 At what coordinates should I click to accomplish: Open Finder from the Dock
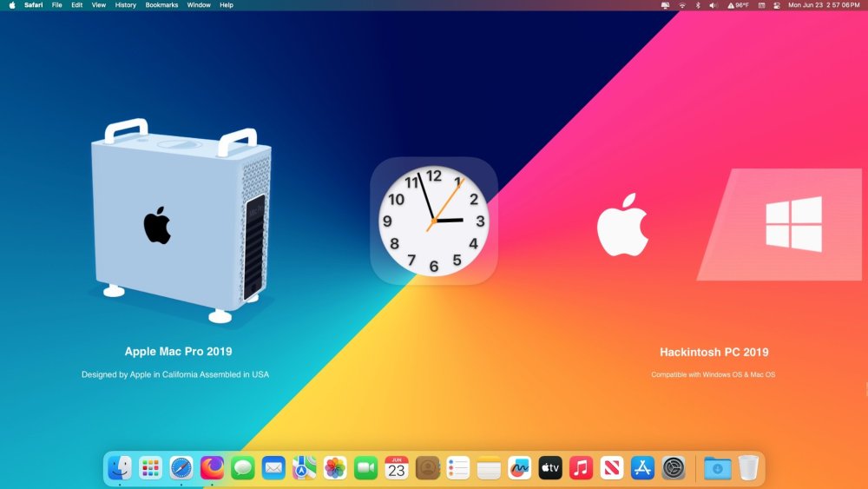coord(120,468)
